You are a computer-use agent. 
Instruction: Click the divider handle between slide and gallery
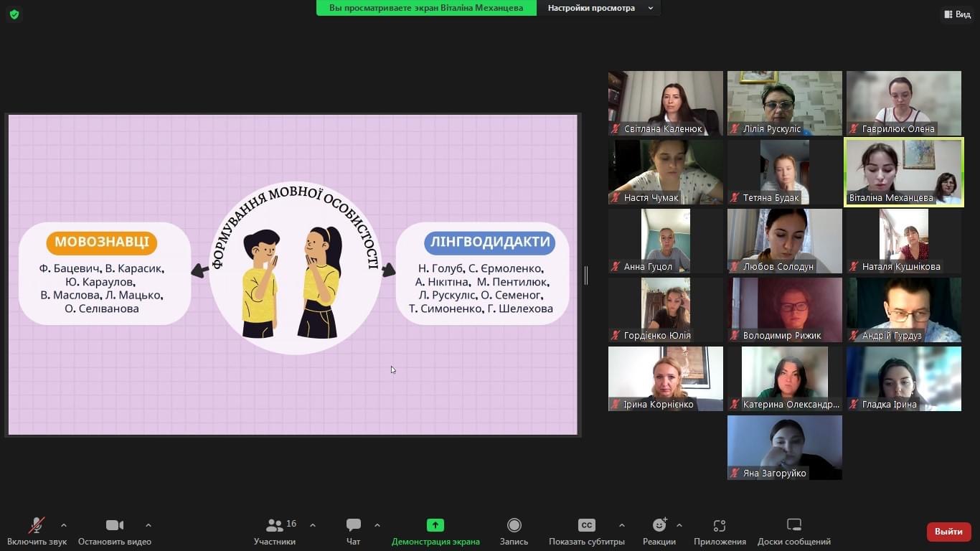click(586, 275)
